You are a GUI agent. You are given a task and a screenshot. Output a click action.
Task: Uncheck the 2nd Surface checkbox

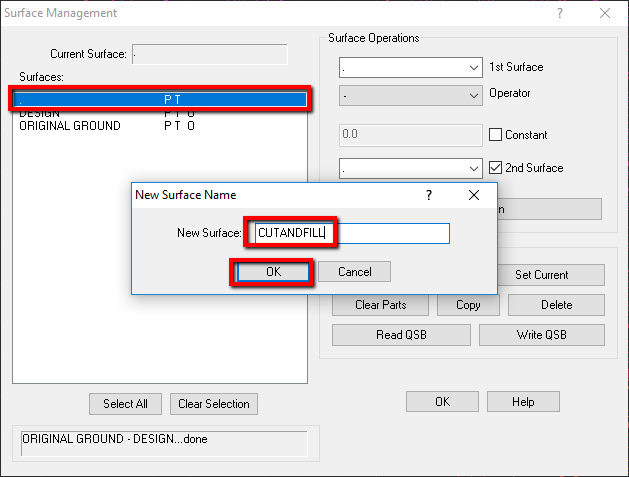point(496,168)
